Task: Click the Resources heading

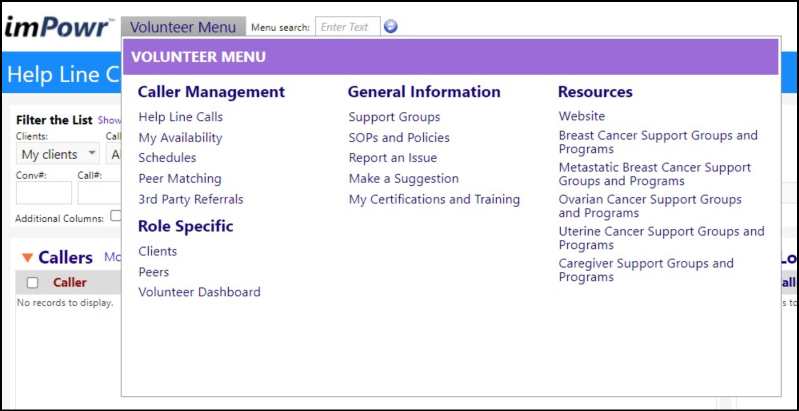Action: [595, 92]
